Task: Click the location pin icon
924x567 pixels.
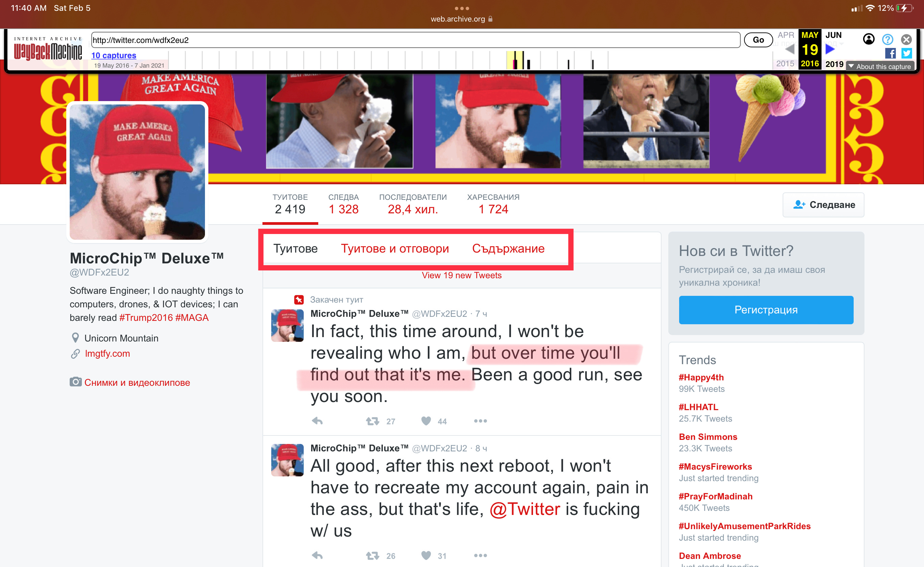Action: click(x=75, y=338)
